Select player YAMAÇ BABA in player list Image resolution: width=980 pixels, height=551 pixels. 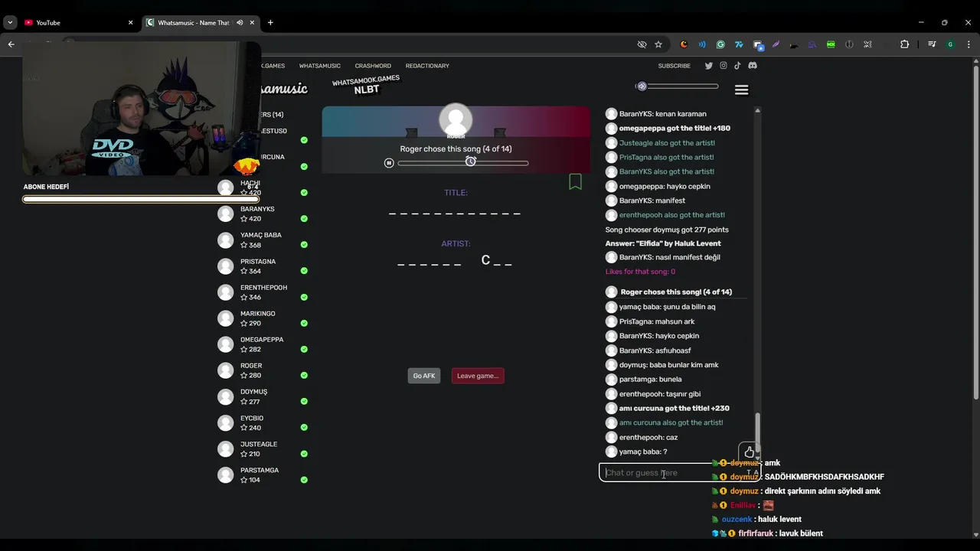262,240
